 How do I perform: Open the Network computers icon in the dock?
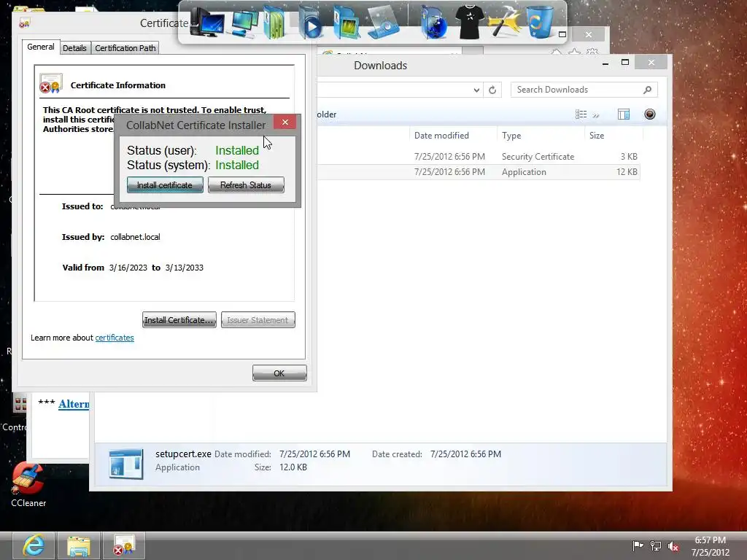tap(245, 23)
